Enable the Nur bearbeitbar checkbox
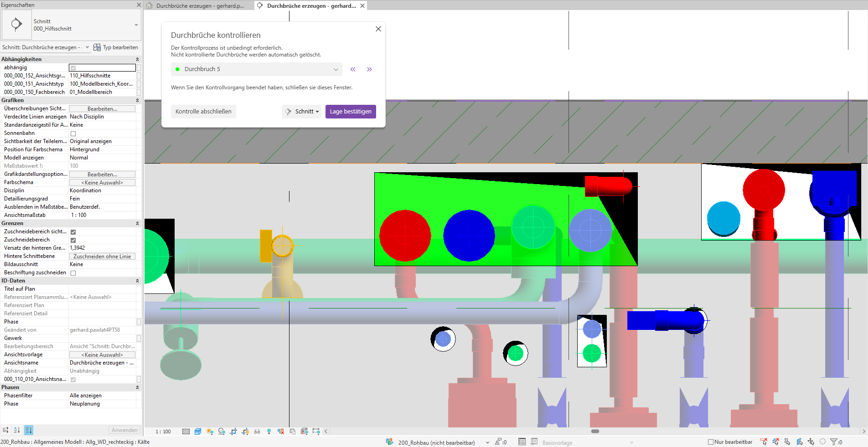This screenshot has height=447, width=868. [x=711, y=442]
